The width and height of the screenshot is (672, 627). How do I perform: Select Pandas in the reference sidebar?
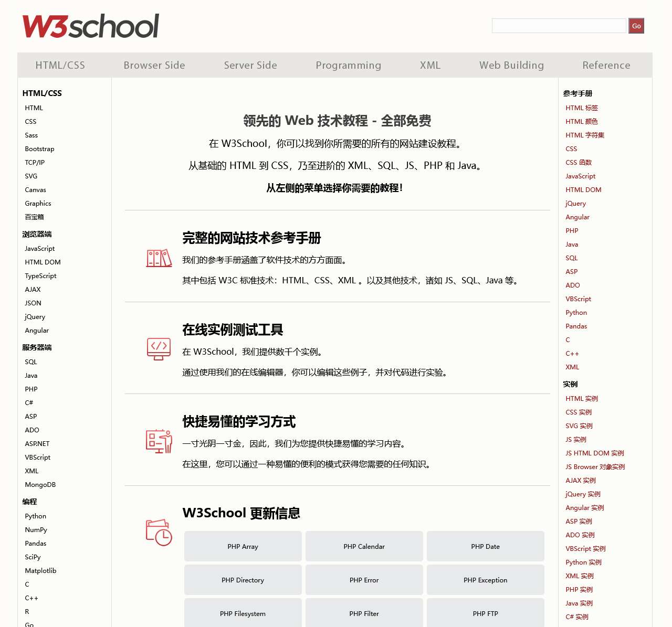tap(576, 326)
